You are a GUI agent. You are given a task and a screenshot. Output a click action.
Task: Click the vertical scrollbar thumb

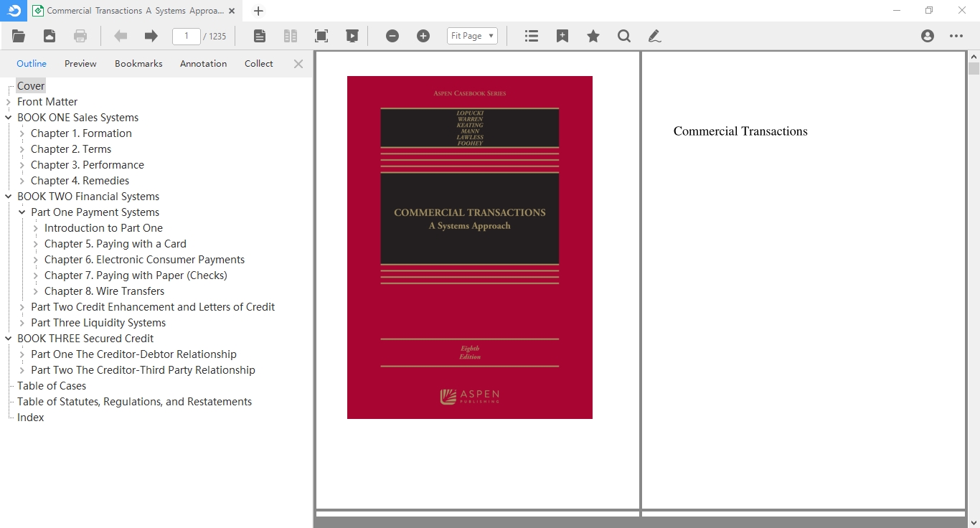(974, 69)
